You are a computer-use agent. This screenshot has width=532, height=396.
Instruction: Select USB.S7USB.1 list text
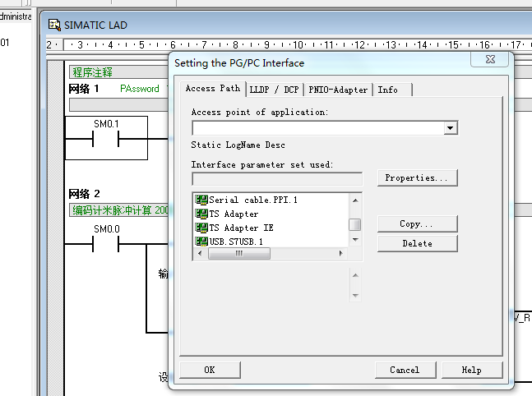236,242
